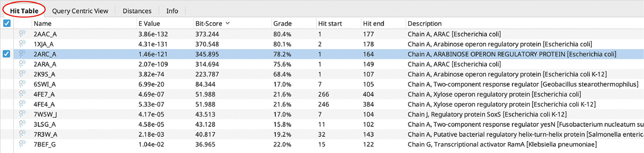Screen dimensions: 644x153
Task: Click the structure icon beside 2K9S_A
Action: point(22,74)
